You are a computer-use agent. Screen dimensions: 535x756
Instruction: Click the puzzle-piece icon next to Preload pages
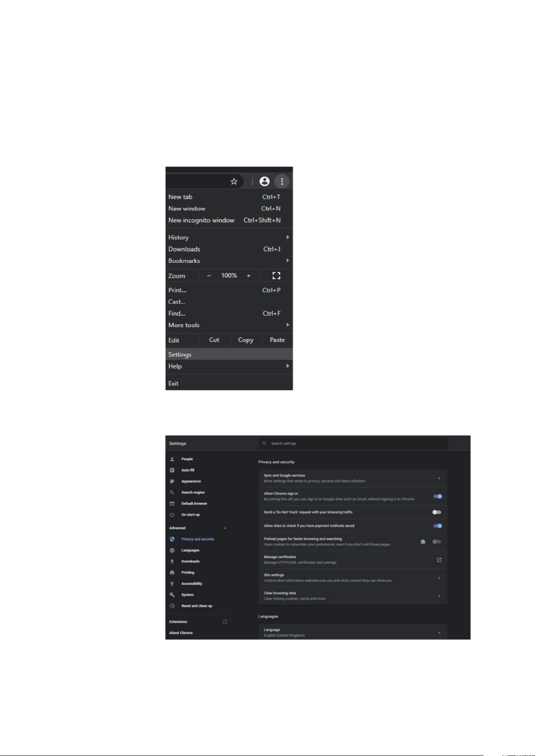click(x=423, y=542)
